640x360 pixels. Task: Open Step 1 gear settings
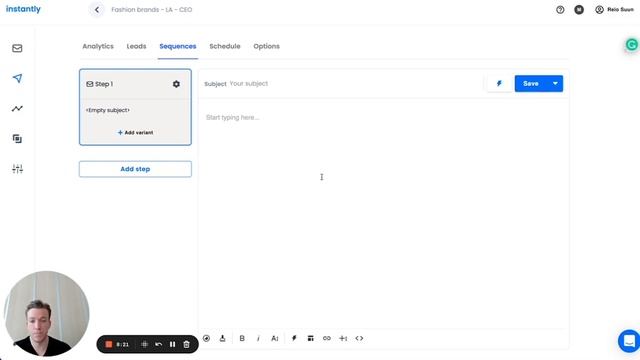pos(176,84)
